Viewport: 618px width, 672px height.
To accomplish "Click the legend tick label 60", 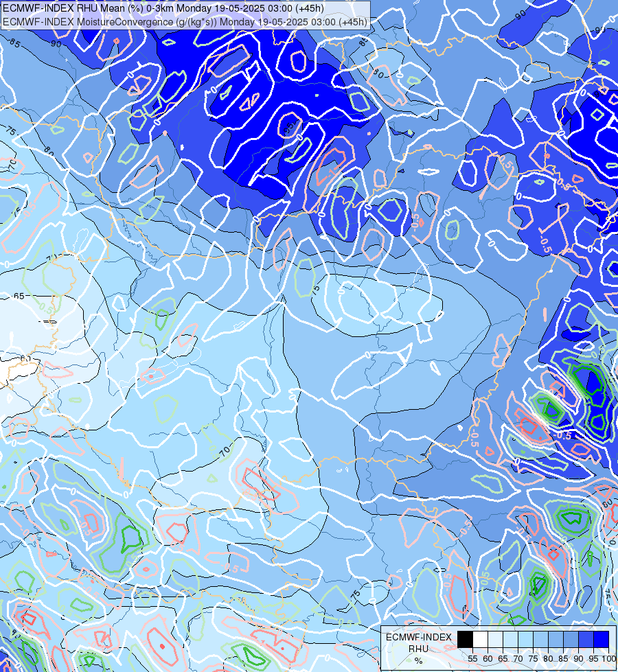I will (x=488, y=659).
